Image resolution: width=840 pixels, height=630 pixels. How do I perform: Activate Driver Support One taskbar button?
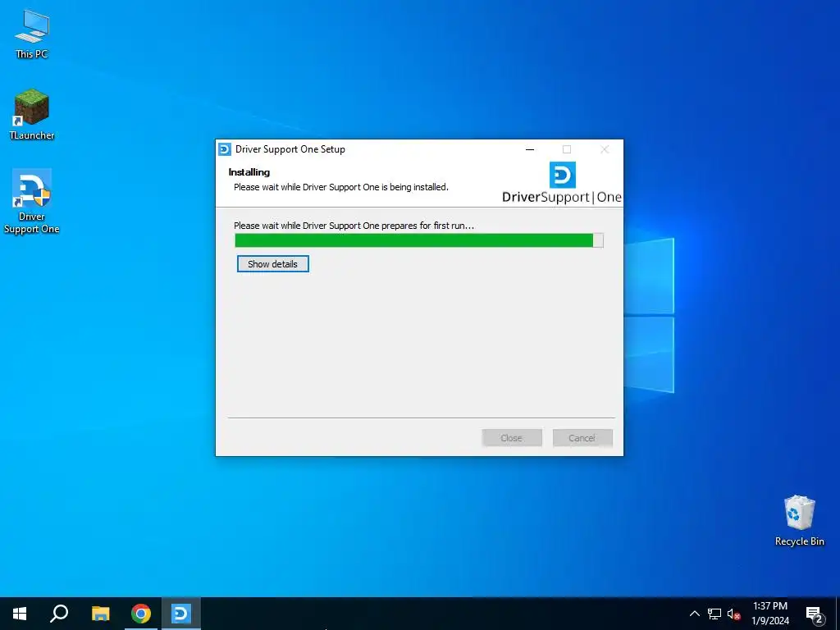(x=181, y=614)
